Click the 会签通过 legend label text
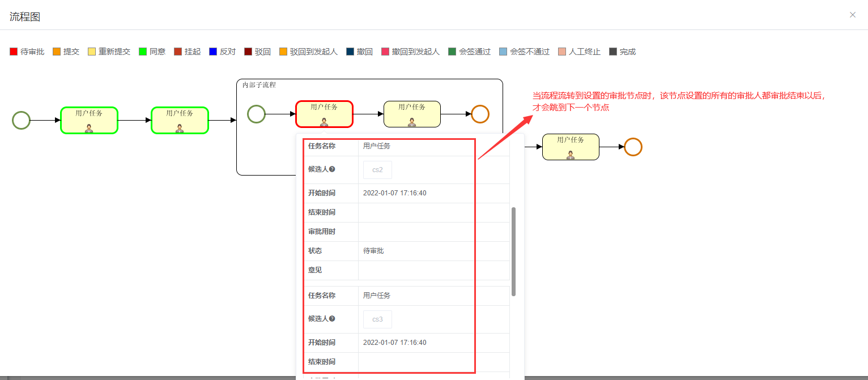 [475, 52]
